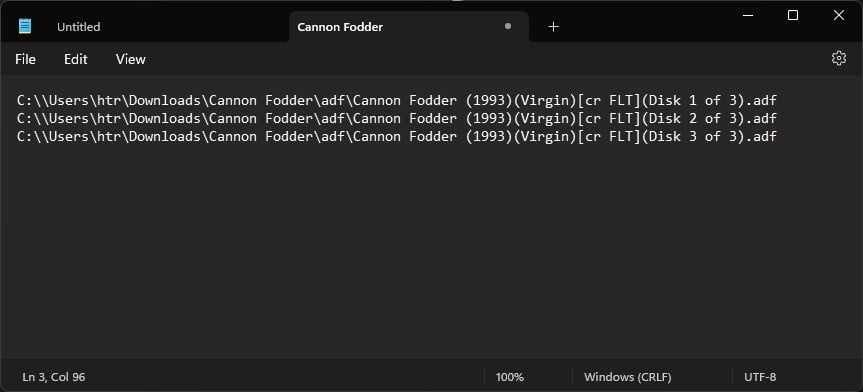Viewport: 863px width, 392px height.
Task: Click the unsaved dot on Cannon Fodder tab
Action: click(507, 26)
